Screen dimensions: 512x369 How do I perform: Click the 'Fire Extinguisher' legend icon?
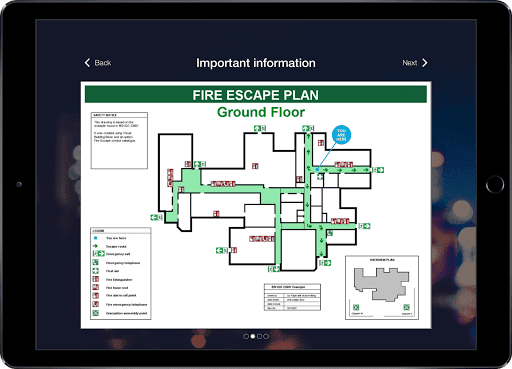[x=96, y=279]
